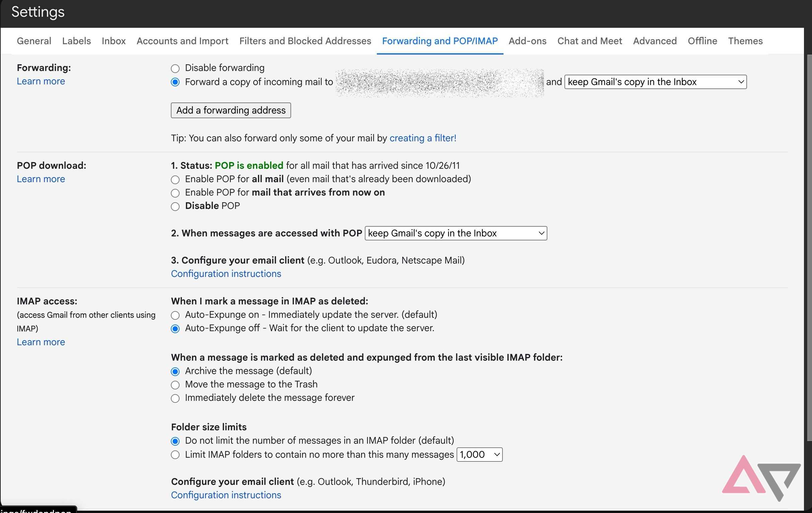Choose Enable POP for mail from now on
Screen dimensions: 812x513
click(x=175, y=193)
